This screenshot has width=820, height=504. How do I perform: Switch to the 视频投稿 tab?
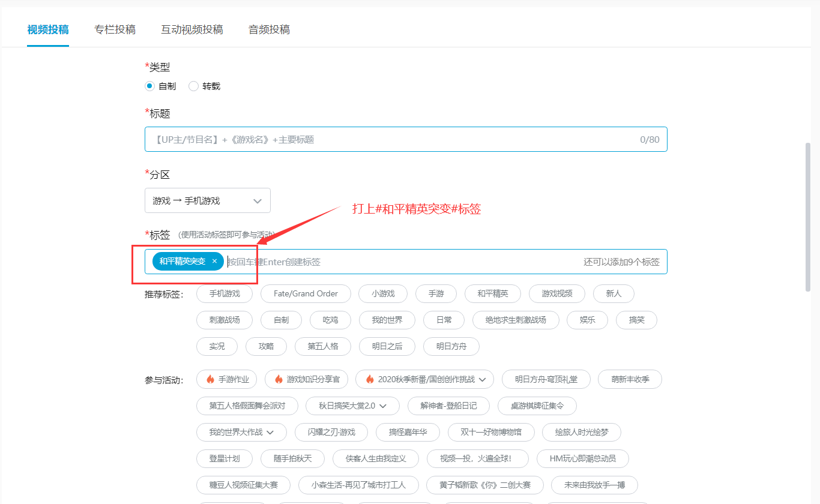pos(48,29)
